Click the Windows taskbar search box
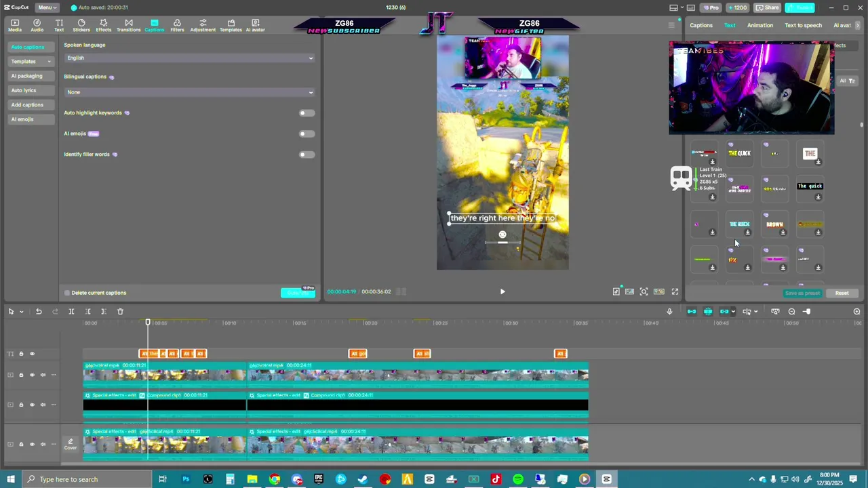 pos(87,479)
